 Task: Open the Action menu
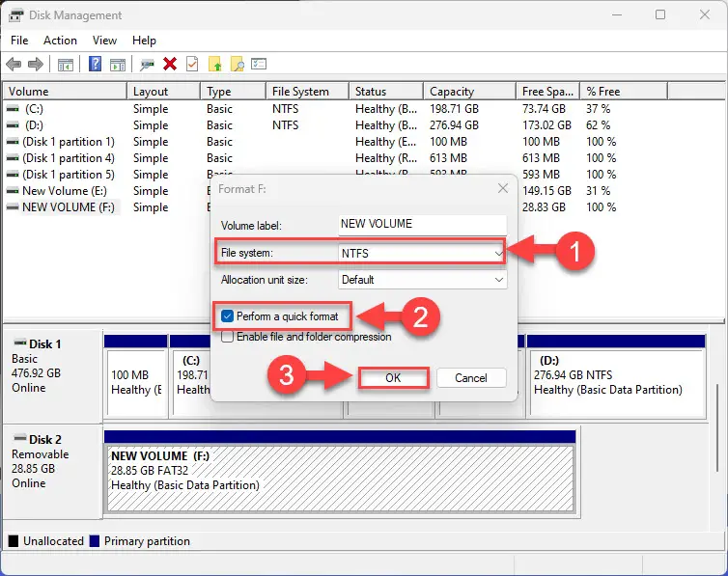[x=60, y=41]
